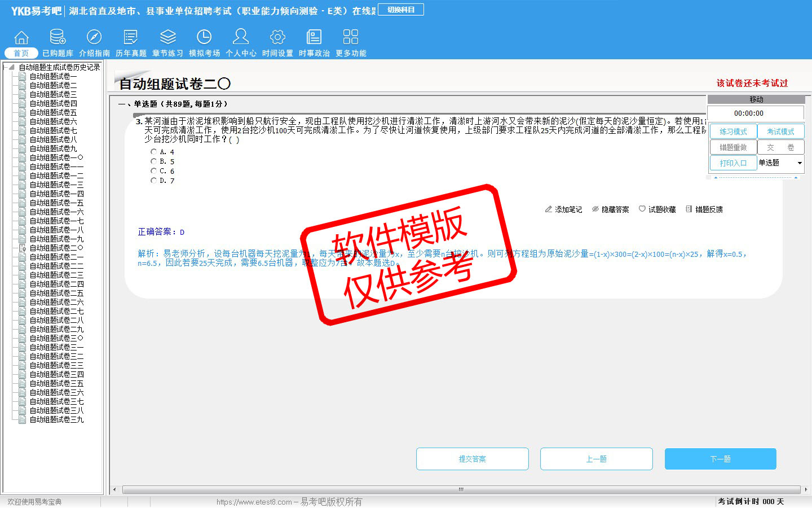812x508 pixels.
Task: Hide the answer with 隐藏答案
Action: tap(610, 209)
